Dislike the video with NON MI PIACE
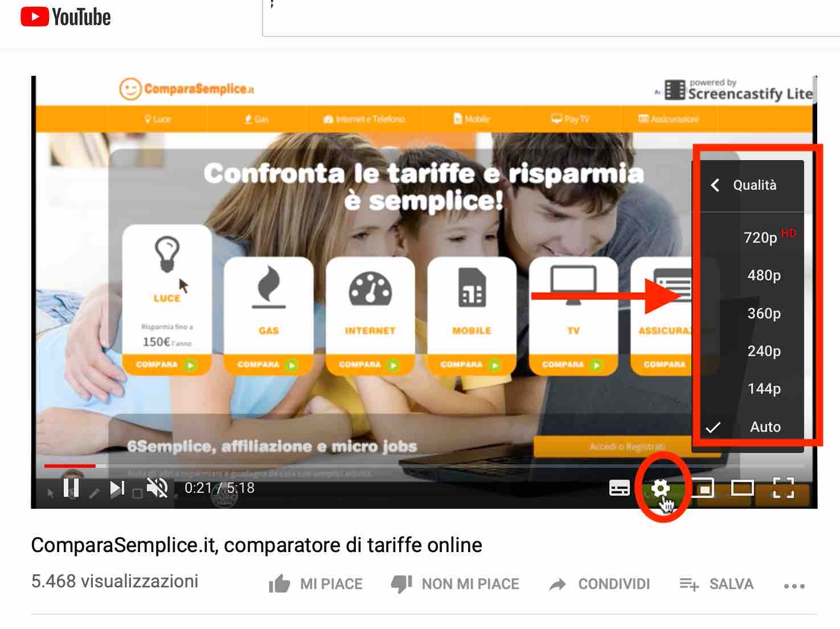 point(455,584)
